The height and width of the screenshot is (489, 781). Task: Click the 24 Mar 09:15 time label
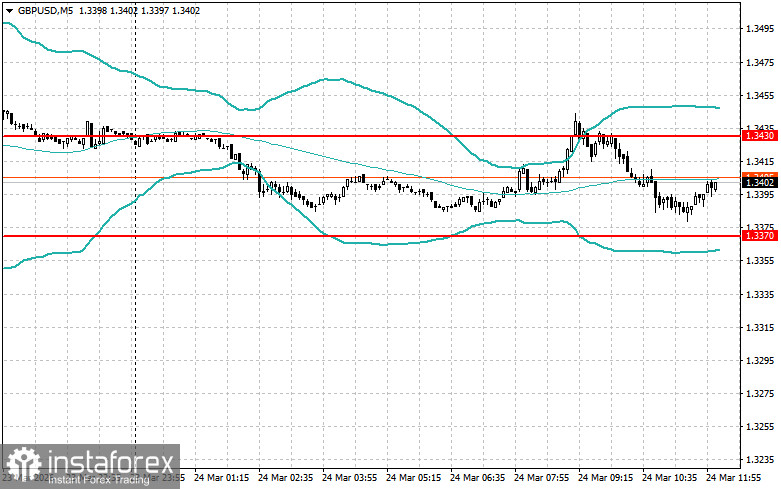click(x=606, y=478)
